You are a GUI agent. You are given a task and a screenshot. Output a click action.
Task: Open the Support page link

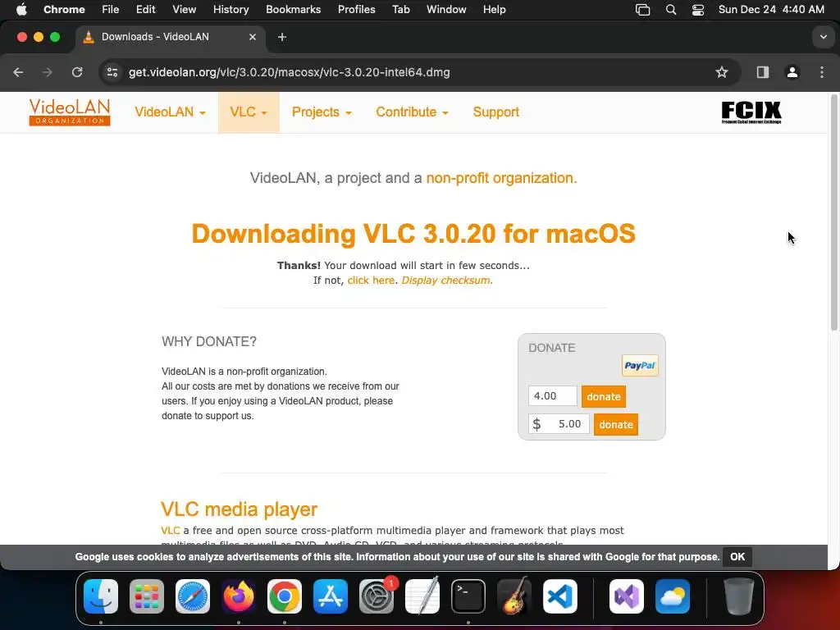(x=496, y=112)
